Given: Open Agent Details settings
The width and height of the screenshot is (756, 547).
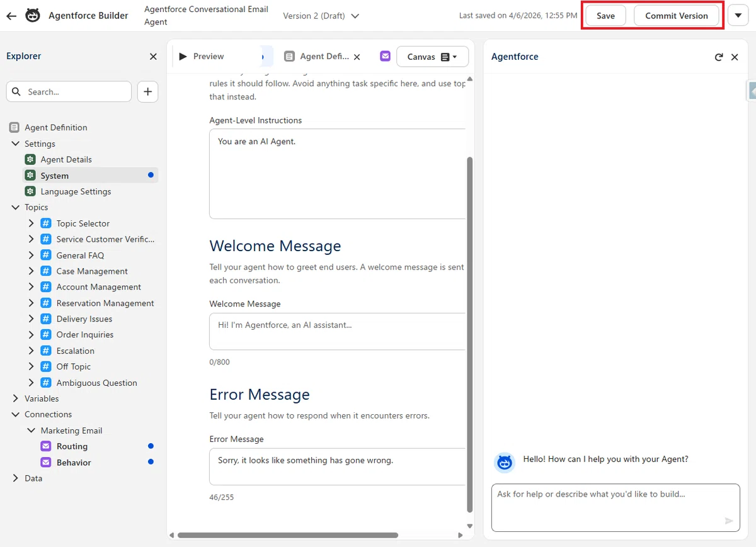Looking at the screenshot, I should 66,159.
